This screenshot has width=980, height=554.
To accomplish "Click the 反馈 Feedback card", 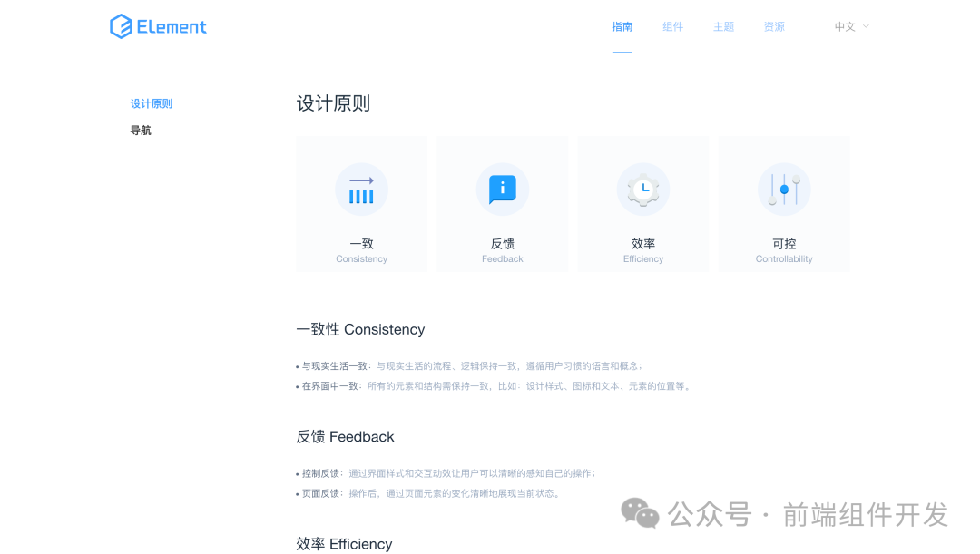I will coord(502,203).
